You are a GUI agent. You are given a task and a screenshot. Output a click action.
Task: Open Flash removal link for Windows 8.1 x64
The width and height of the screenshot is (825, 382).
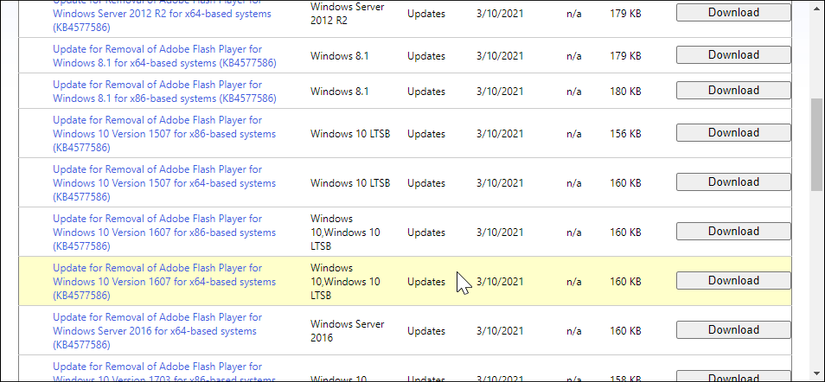click(165, 56)
